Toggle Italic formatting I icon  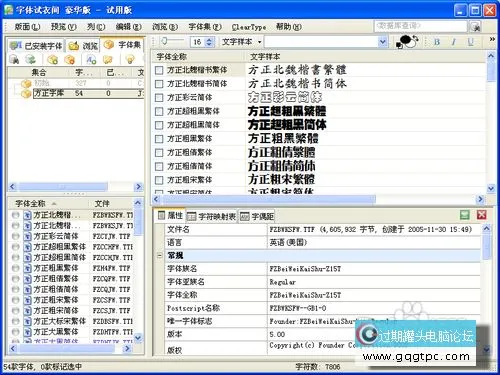pos(454,42)
